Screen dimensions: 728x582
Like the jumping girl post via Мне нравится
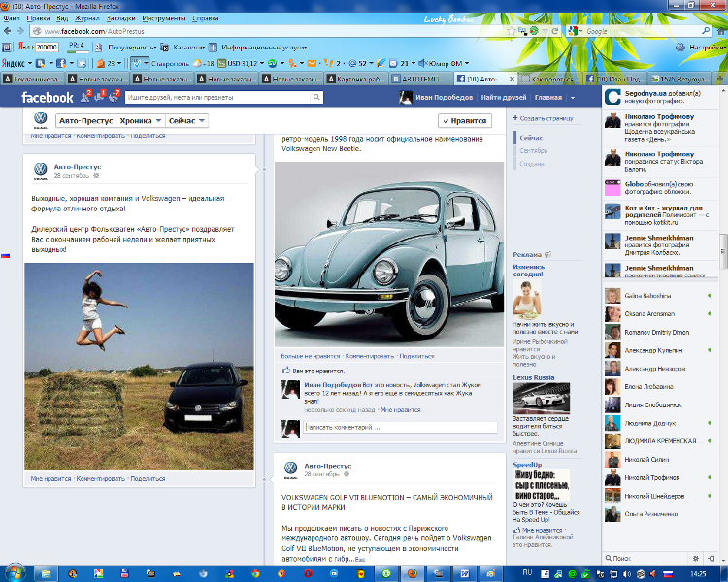[x=50, y=478]
